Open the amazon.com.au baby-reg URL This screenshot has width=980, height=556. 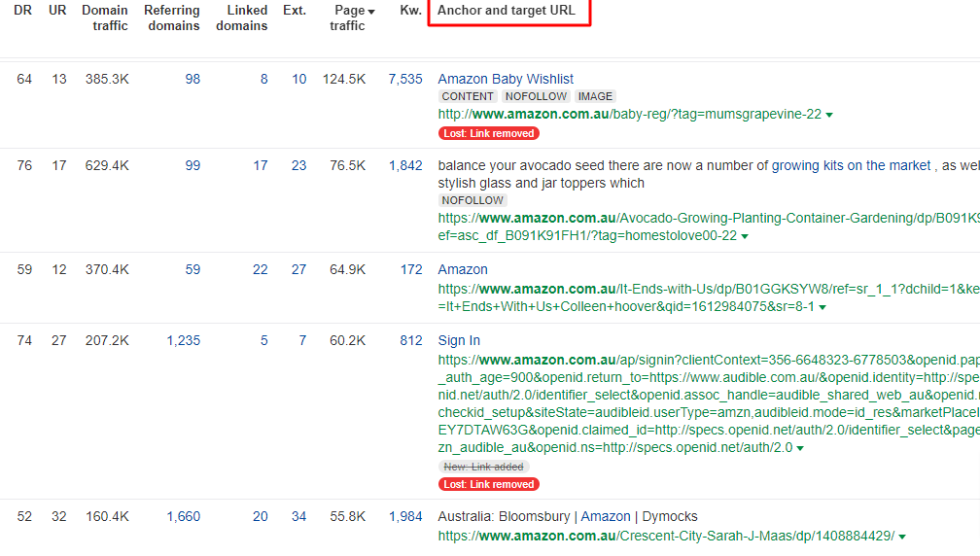click(629, 115)
